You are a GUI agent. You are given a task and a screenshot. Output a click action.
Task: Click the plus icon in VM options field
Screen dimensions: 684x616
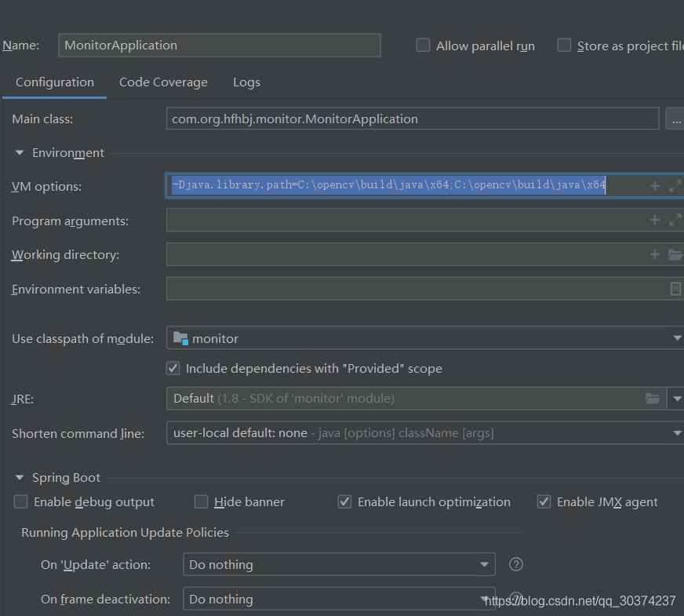(654, 186)
